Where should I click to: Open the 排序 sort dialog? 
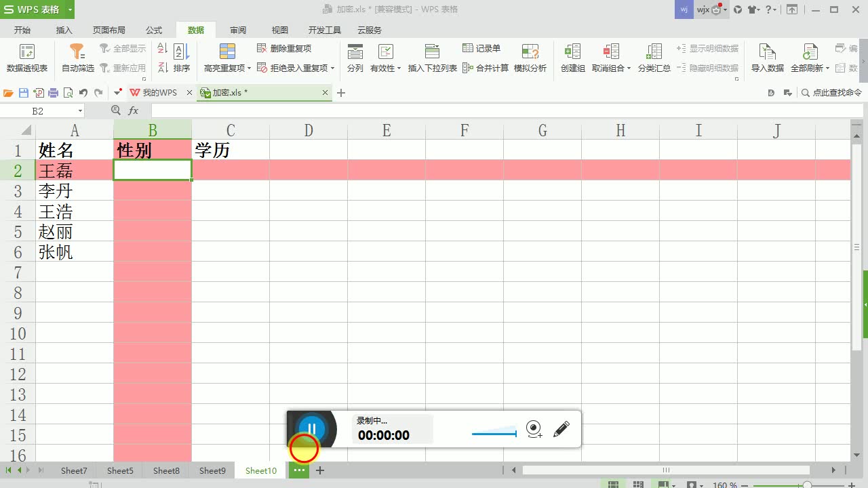pos(181,58)
